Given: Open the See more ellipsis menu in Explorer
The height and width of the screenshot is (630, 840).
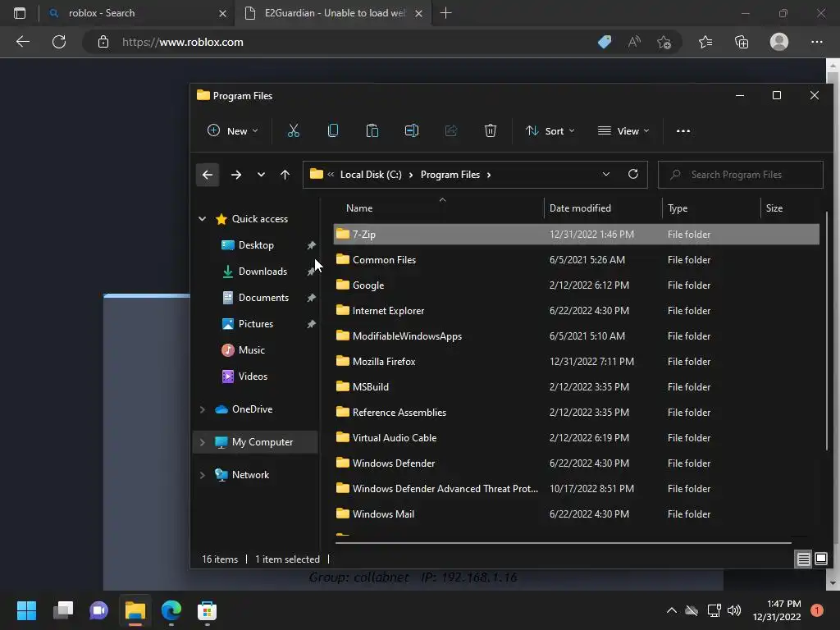Looking at the screenshot, I should pos(683,130).
